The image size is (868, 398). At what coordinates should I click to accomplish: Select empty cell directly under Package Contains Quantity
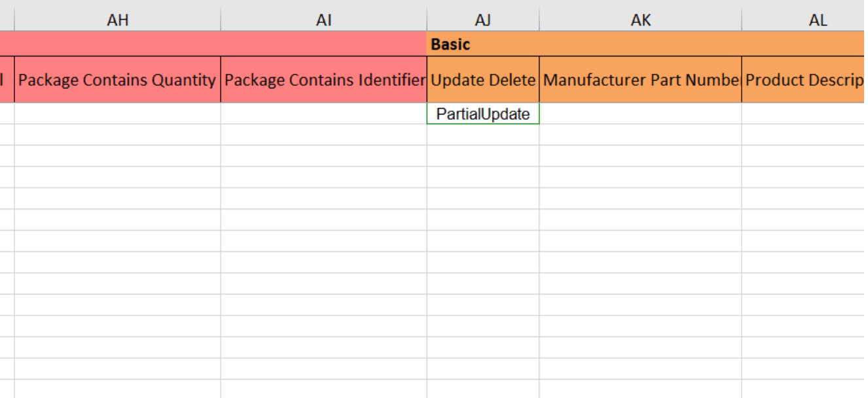[x=117, y=114]
